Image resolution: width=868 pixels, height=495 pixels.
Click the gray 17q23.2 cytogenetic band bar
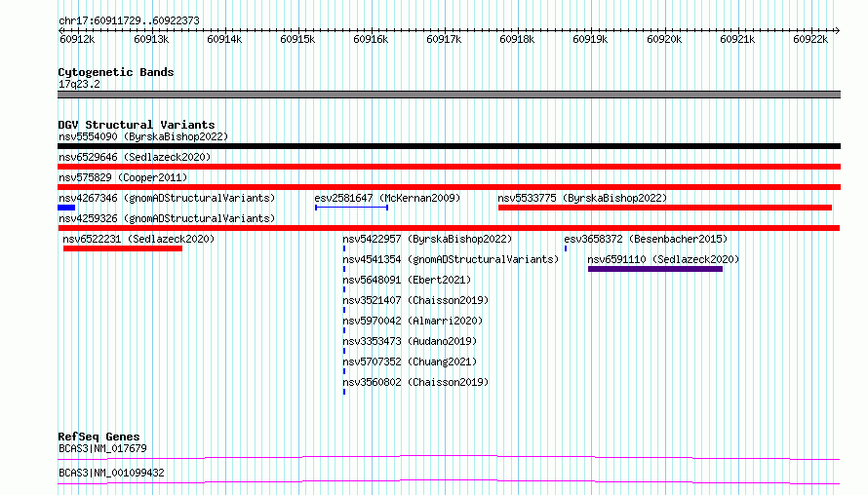click(x=449, y=95)
